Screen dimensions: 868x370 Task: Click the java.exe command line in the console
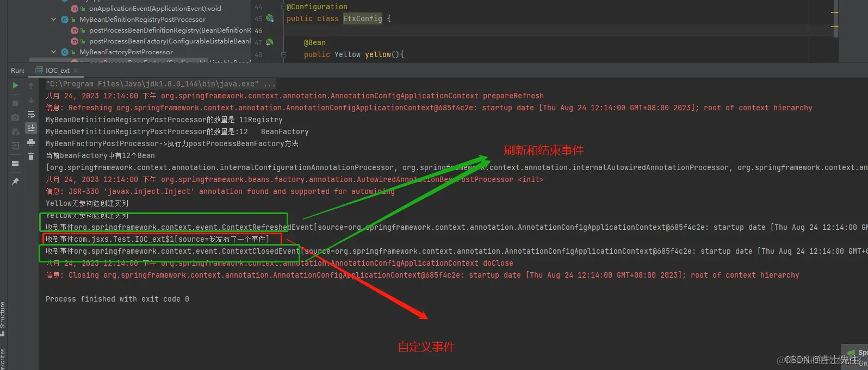pos(160,84)
